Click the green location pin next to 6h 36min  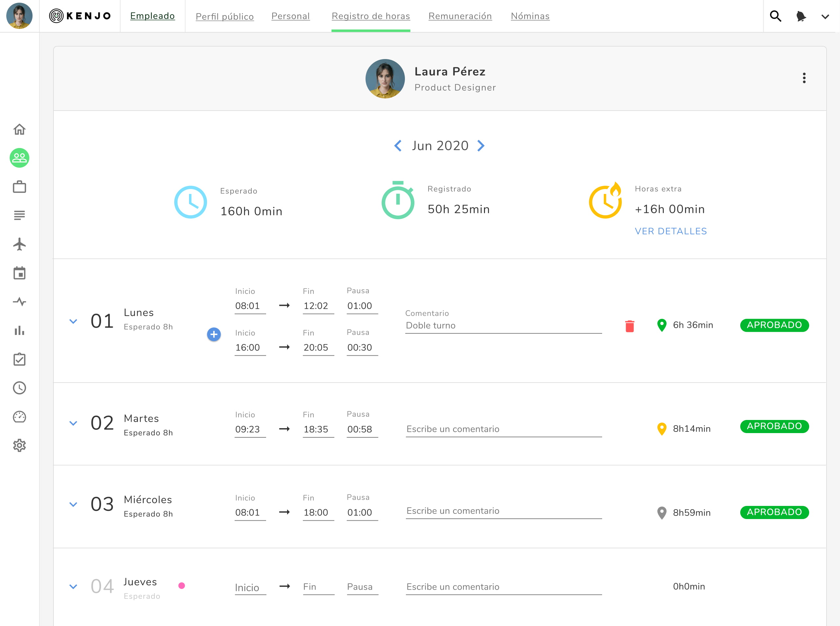[662, 325]
